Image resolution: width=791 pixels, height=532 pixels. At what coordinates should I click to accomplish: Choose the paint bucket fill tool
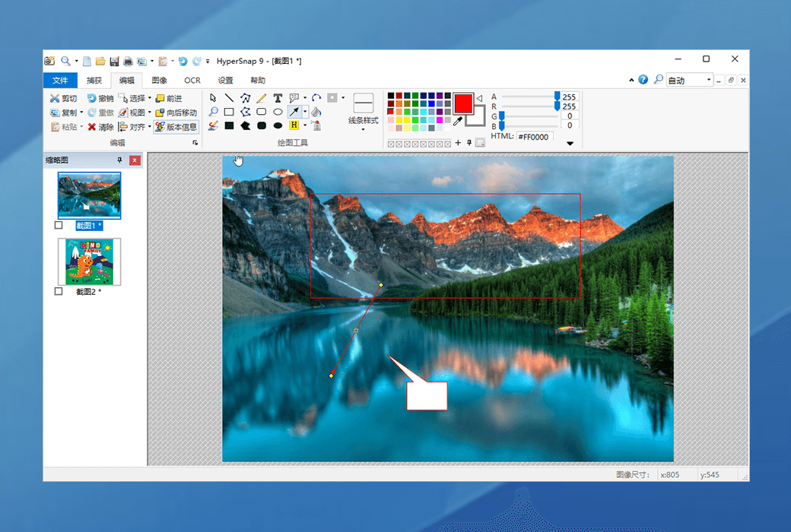point(316,112)
